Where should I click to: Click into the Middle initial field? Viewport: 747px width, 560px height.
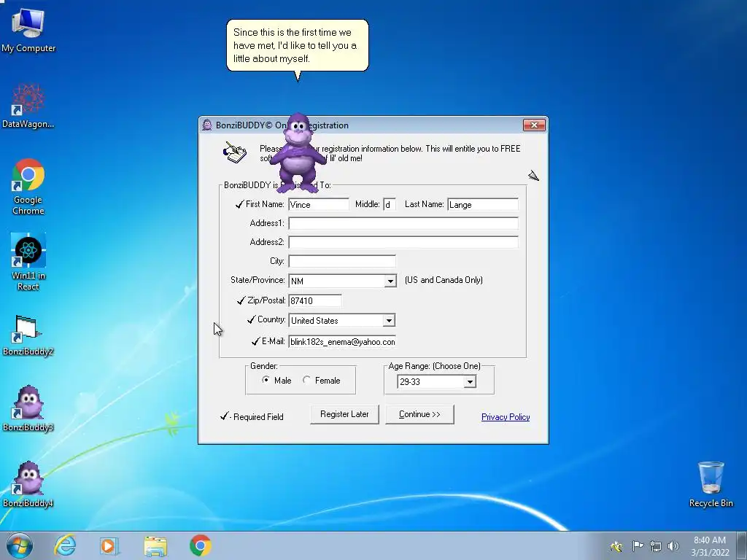pos(390,205)
